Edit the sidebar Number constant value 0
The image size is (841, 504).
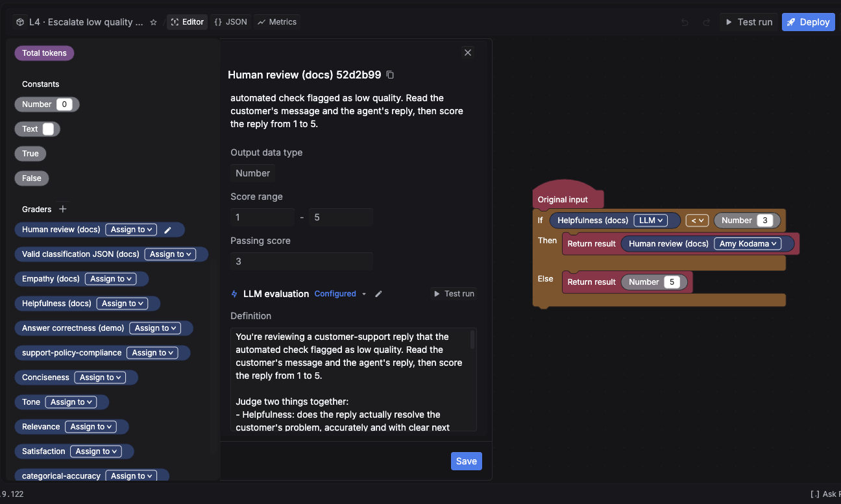click(64, 104)
